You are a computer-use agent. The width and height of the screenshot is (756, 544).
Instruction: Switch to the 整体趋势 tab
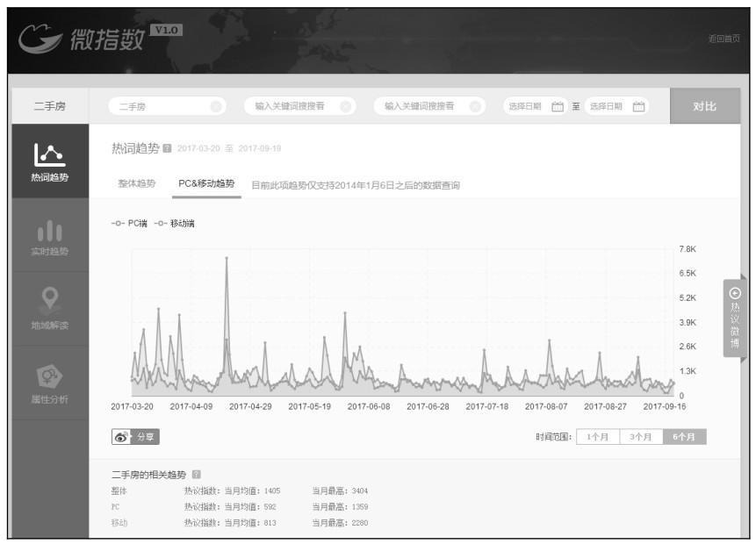pos(137,183)
